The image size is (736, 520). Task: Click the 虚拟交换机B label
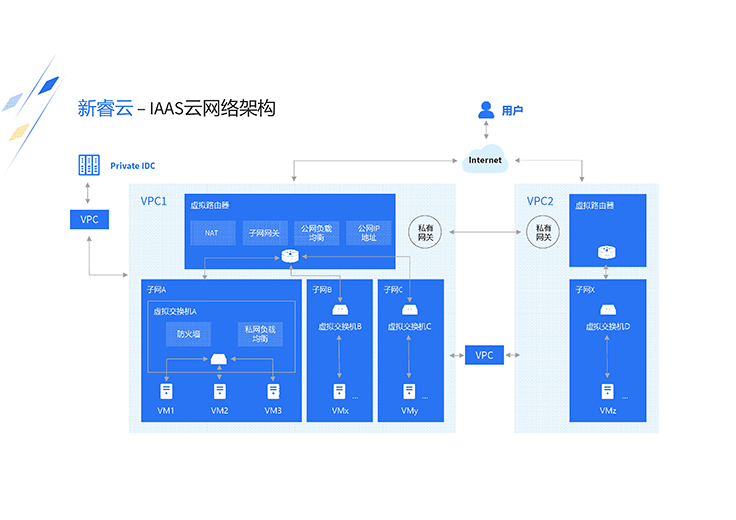340,327
